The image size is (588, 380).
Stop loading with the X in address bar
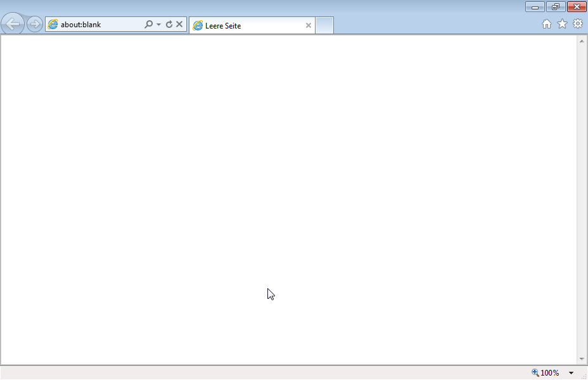(179, 24)
